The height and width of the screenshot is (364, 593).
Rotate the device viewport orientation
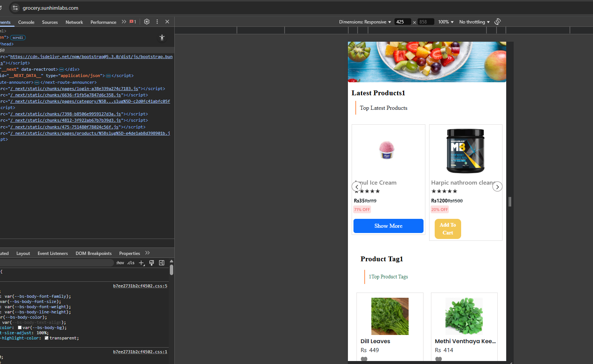coord(498,22)
